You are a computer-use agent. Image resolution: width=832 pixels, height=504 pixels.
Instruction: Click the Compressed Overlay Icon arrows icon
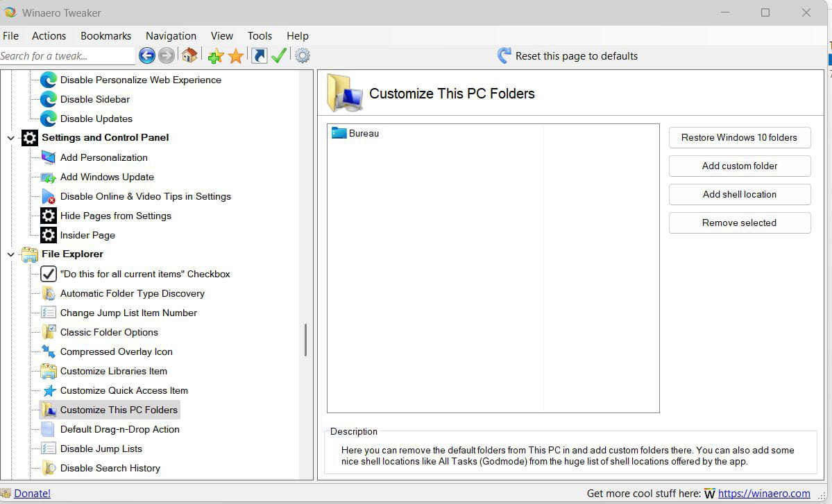pos(49,351)
